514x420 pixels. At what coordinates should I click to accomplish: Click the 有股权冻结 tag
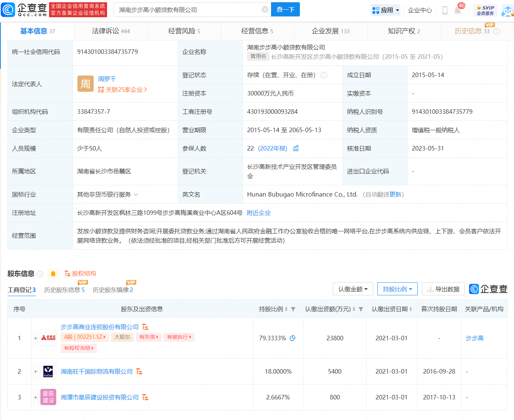pyautogui.click(x=79, y=348)
